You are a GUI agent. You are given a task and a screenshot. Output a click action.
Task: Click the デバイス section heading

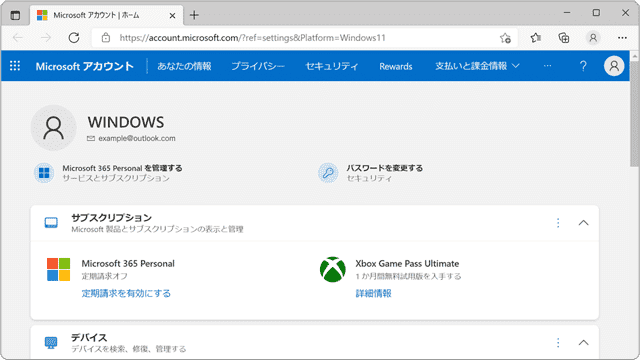[89, 338]
